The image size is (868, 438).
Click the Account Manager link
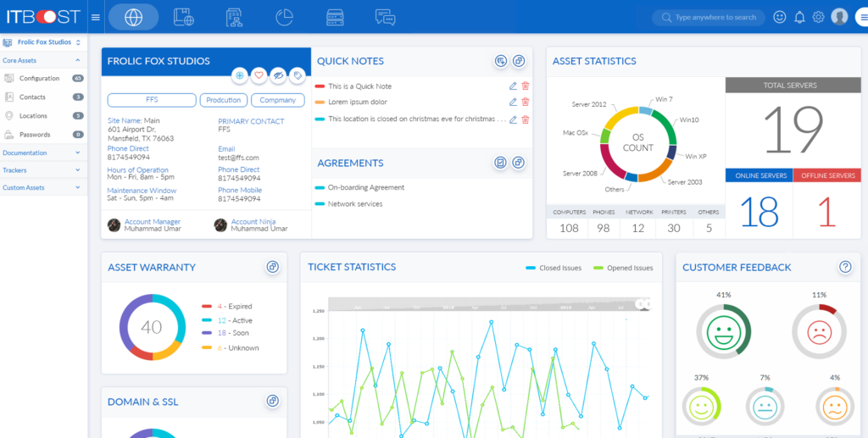click(x=153, y=221)
